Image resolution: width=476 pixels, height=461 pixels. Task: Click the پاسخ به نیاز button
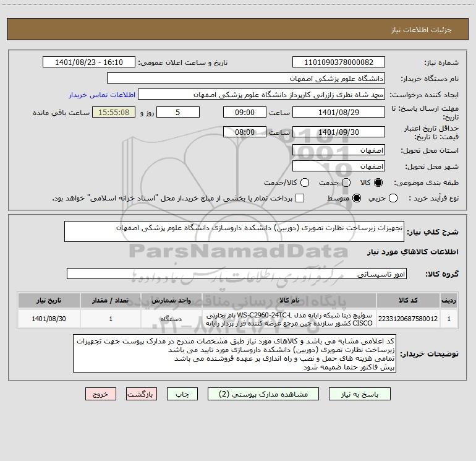click(359, 394)
